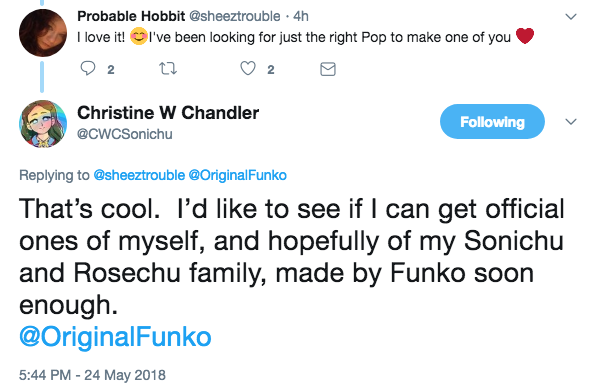Open the @CWCSonichu handle
The image size is (600, 387).
125,134
